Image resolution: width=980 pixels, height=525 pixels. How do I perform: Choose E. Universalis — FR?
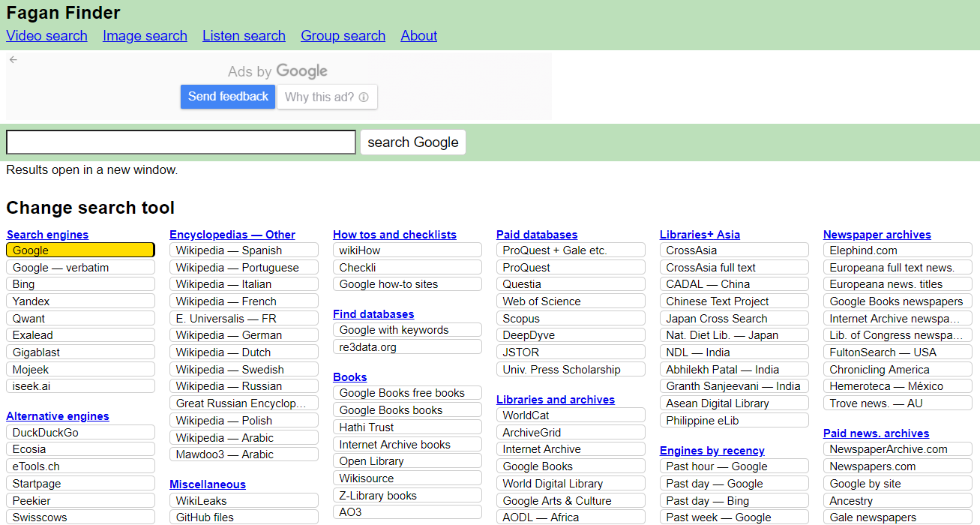click(244, 319)
